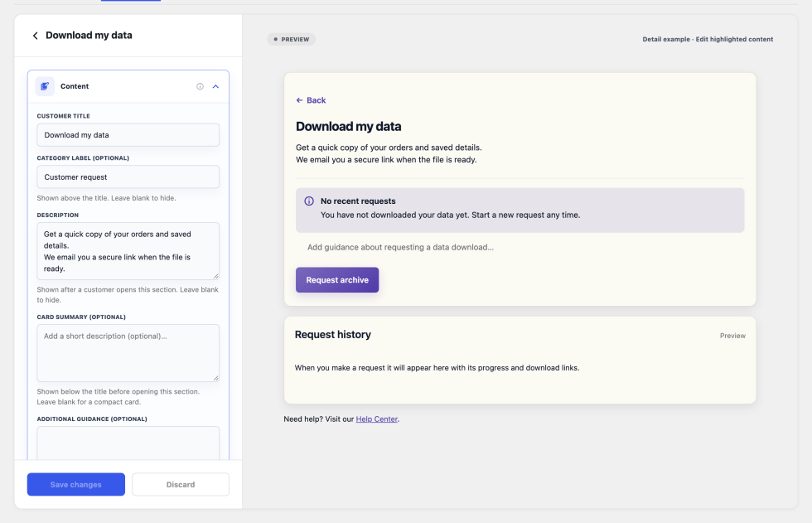Click the Card Summary text area

128,353
